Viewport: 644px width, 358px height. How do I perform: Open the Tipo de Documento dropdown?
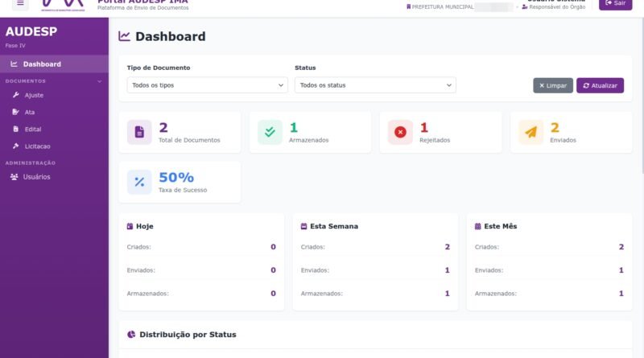(207, 85)
